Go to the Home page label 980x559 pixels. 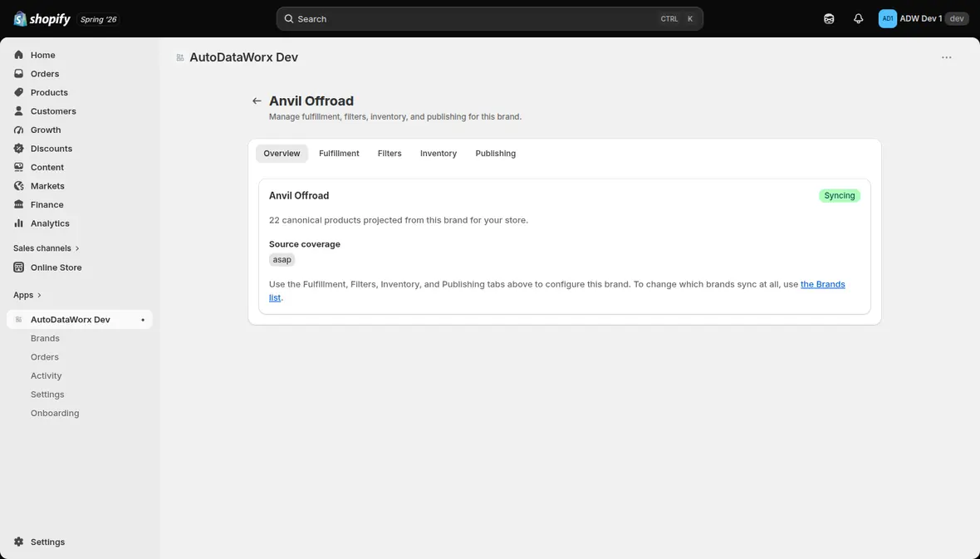(x=42, y=55)
